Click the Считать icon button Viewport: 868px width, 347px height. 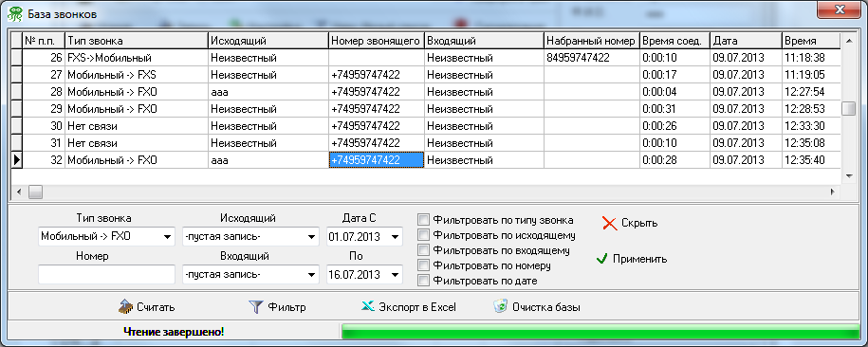(x=126, y=306)
